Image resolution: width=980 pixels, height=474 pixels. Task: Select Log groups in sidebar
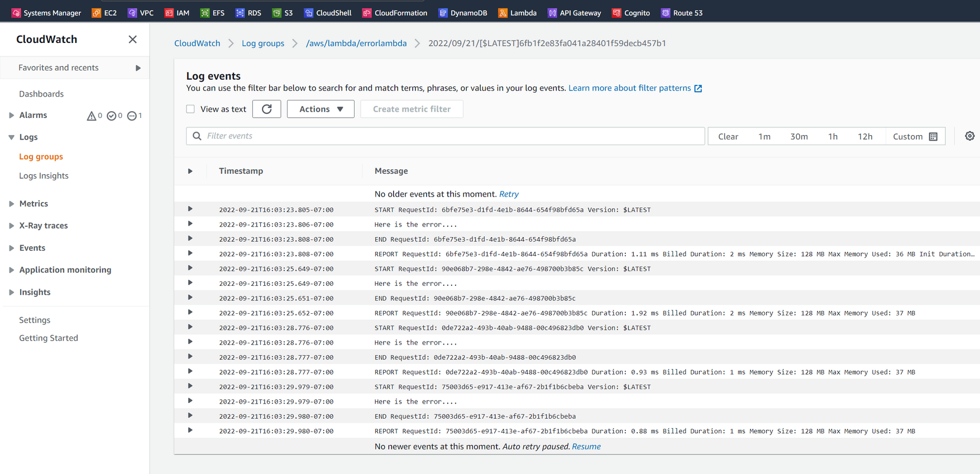41,156
